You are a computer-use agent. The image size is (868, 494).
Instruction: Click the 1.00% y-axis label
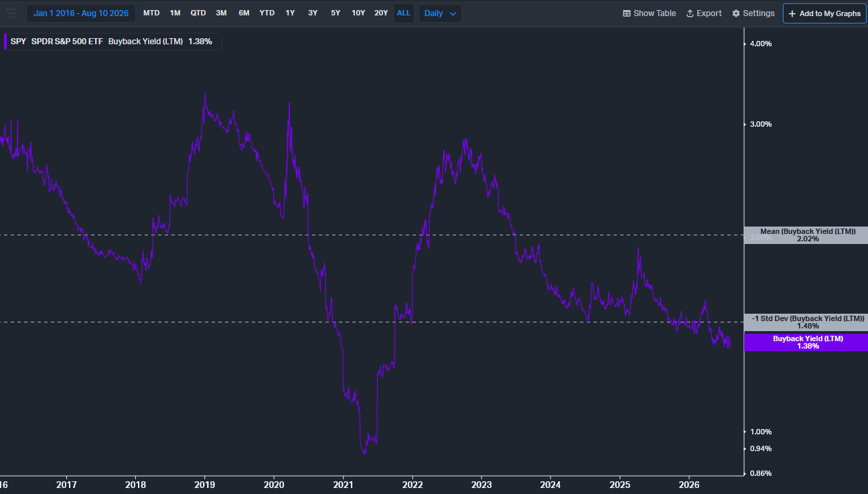761,432
